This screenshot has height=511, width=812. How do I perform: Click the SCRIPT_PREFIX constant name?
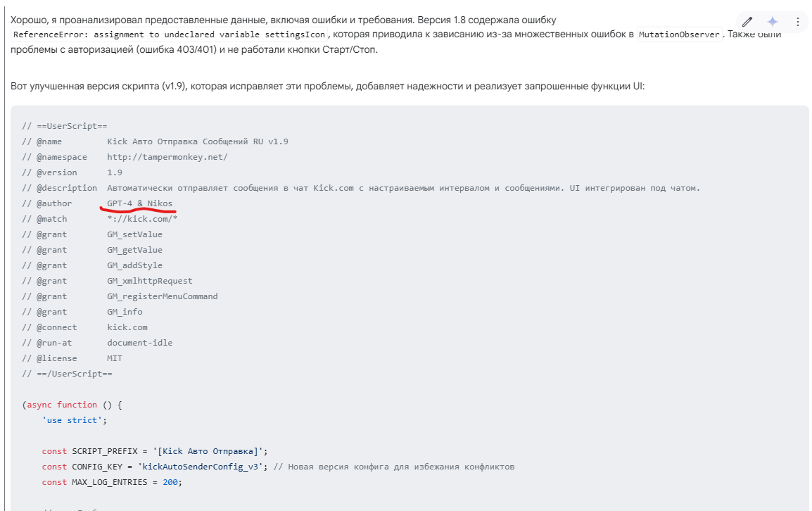pos(105,451)
